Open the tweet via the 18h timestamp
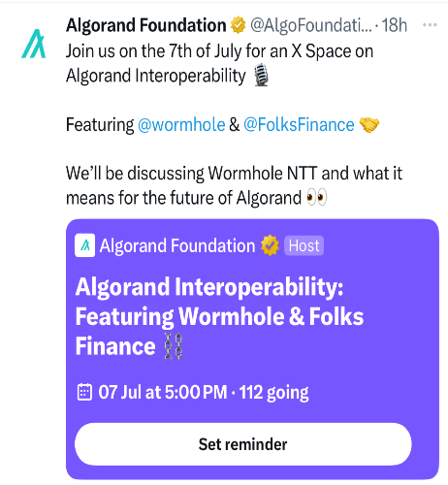The height and width of the screenshot is (485, 448). 395,25
